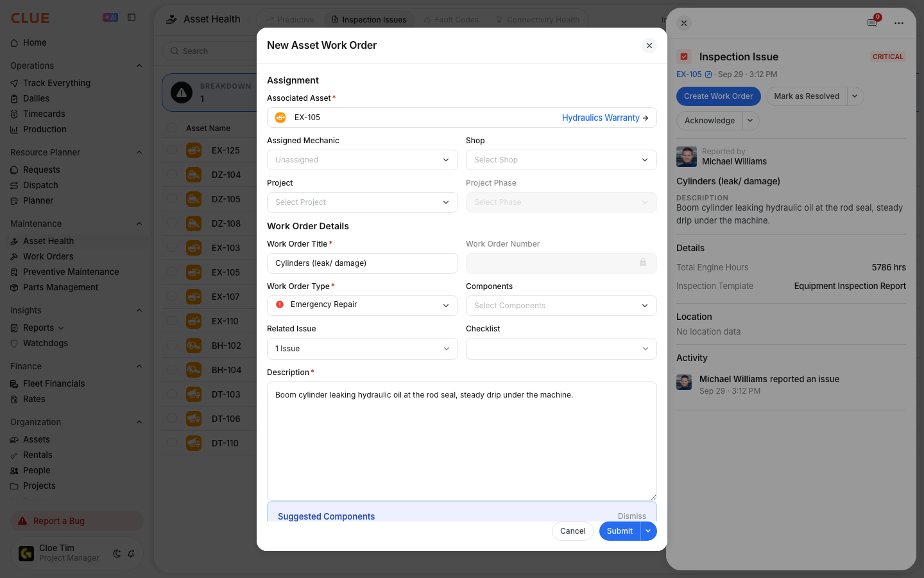This screenshot has height=578, width=924.
Task: Click the notification bell icon
Action: pos(131,554)
